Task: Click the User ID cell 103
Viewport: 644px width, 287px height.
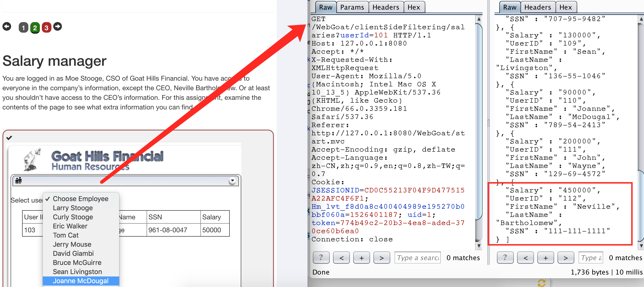Action: point(33,230)
